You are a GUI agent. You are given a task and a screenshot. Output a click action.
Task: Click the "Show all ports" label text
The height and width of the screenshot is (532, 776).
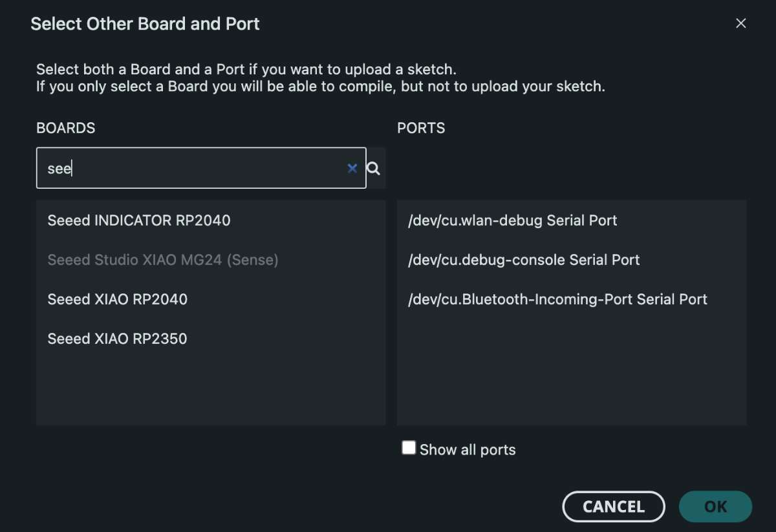(468, 450)
